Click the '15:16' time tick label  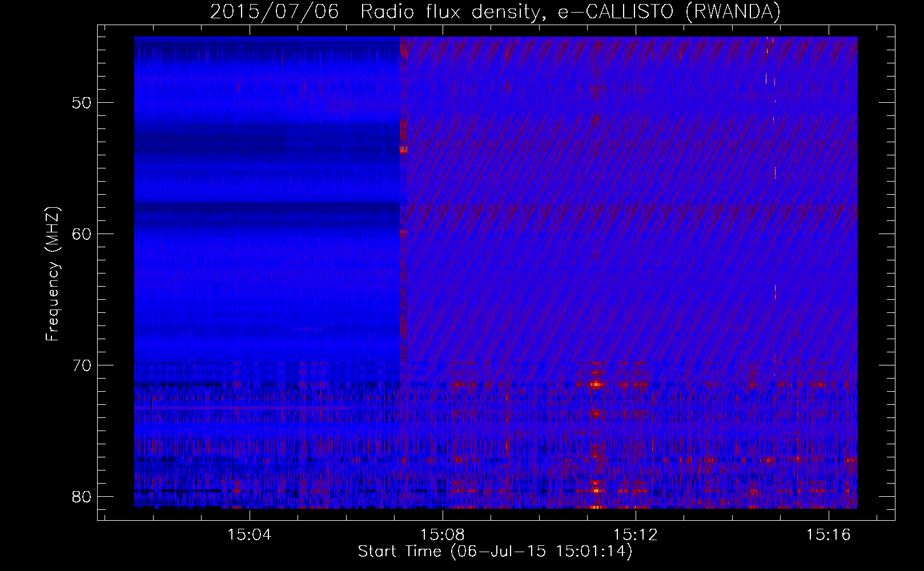tap(829, 535)
